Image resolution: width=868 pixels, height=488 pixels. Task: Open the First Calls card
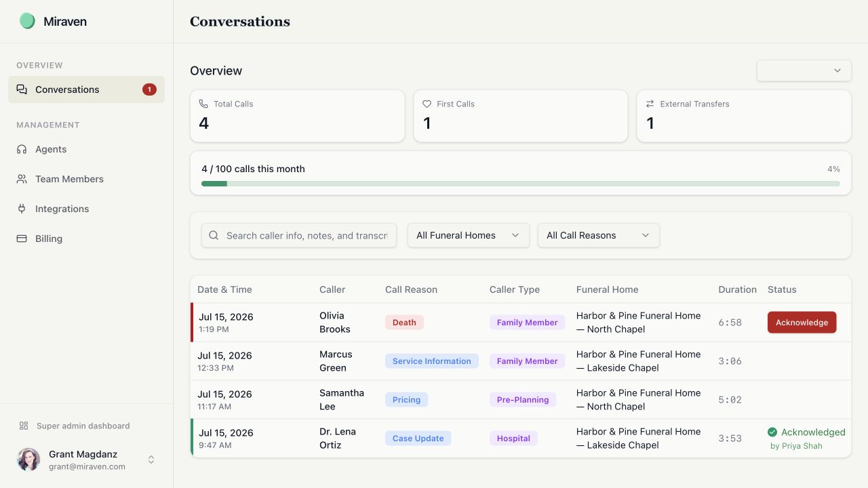(x=520, y=116)
